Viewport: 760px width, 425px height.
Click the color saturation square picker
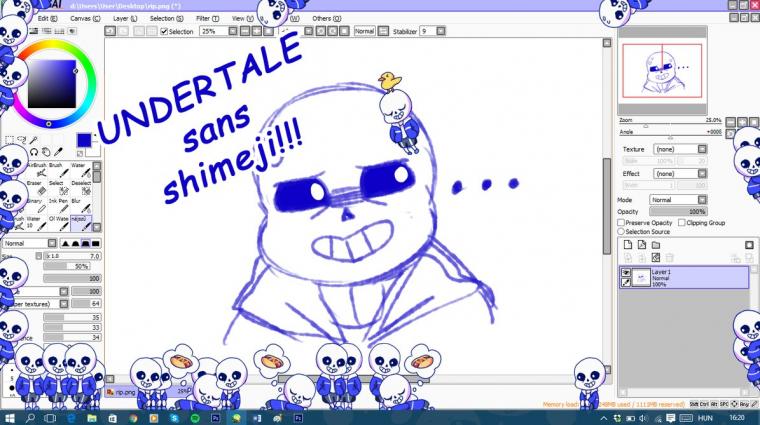(x=51, y=84)
